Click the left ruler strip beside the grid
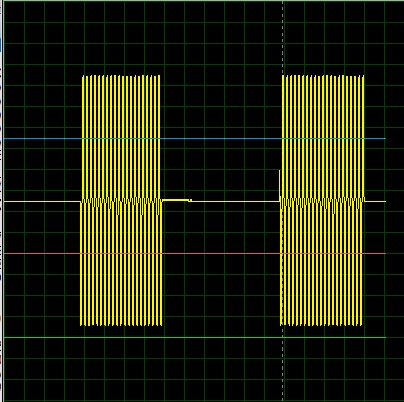 click(x=1, y=201)
